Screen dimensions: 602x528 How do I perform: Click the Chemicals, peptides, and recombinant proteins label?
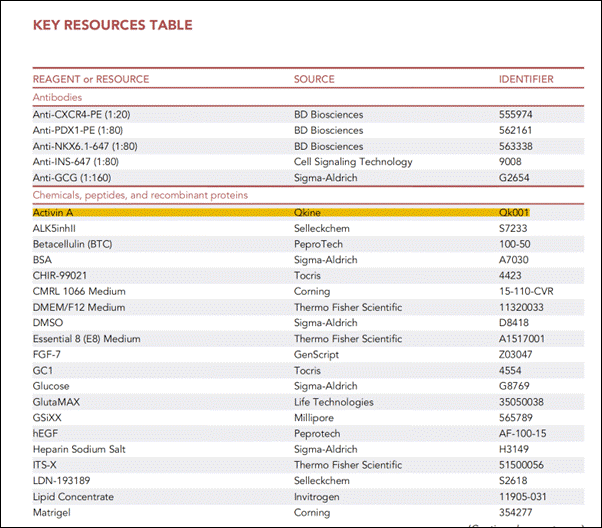[x=141, y=195]
